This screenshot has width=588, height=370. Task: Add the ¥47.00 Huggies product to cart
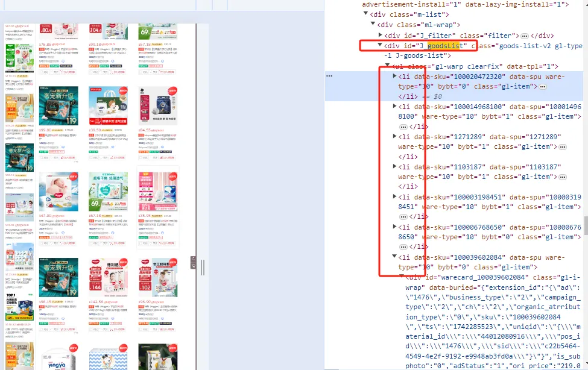coord(68,243)
